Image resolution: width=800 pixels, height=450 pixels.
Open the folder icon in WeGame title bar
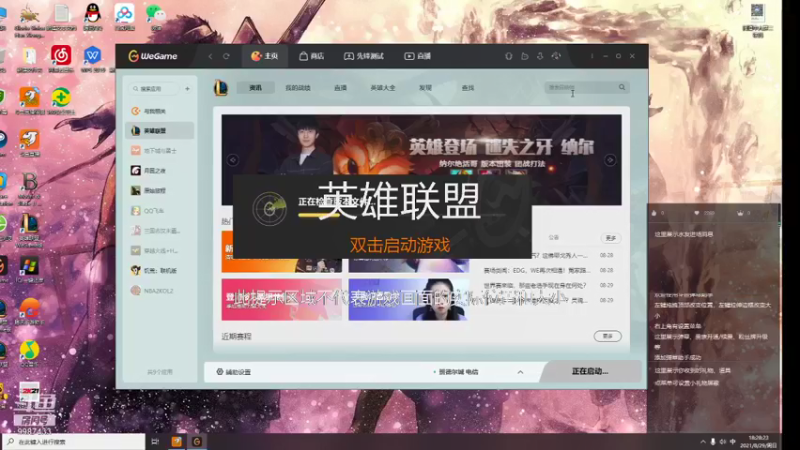point(524,56)
